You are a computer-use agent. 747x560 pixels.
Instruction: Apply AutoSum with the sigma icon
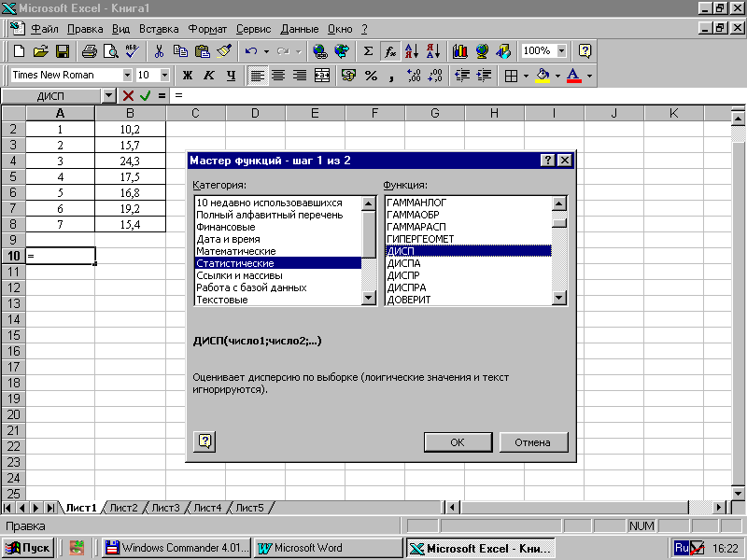pyautogui.click(x=368, y=51)
